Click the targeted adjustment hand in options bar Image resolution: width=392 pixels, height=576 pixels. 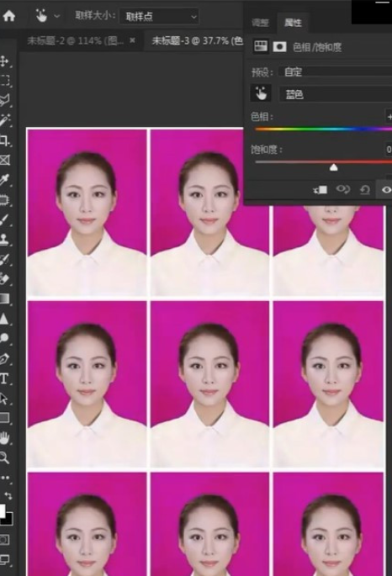click(x=41, y=16)
